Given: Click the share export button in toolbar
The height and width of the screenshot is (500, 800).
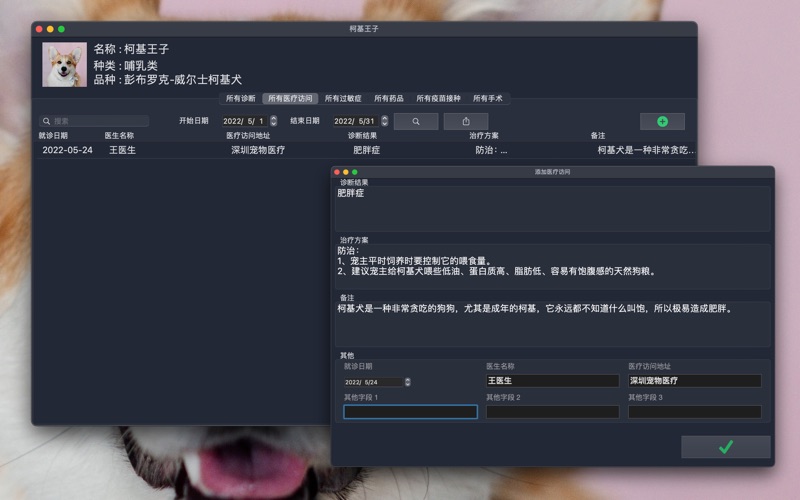Looking at the screenshot, I should (466, 121).
